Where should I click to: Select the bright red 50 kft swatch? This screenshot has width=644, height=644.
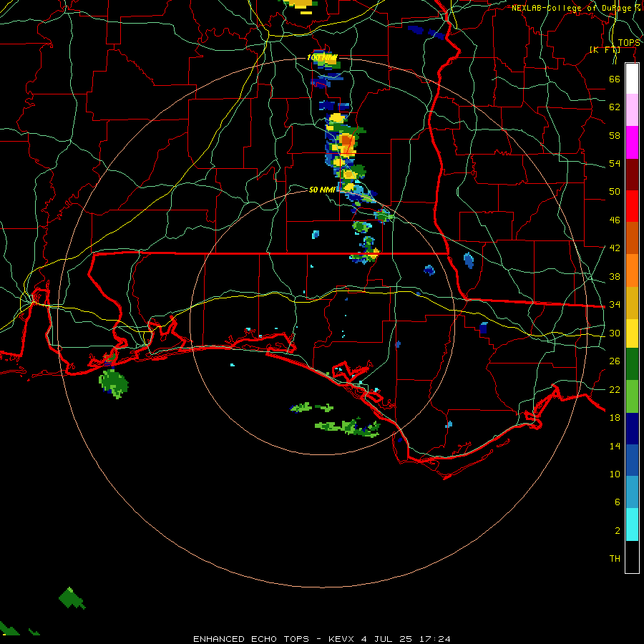pos(632,206)
